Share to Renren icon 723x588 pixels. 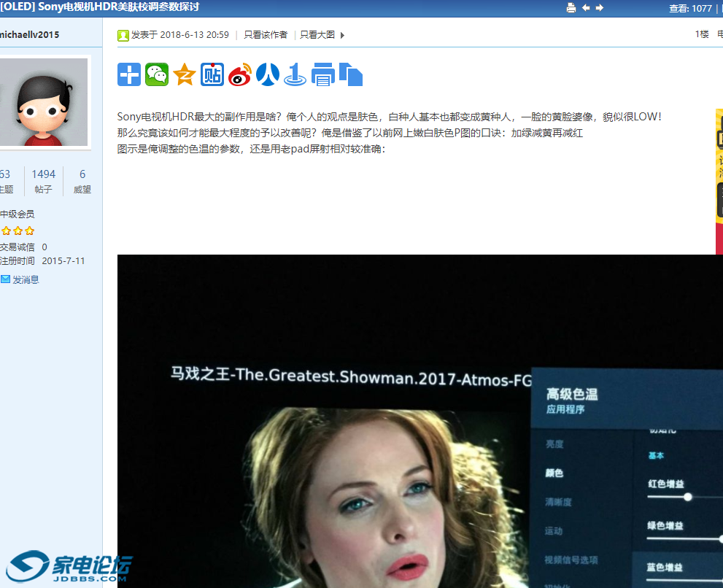click(268, 74)
